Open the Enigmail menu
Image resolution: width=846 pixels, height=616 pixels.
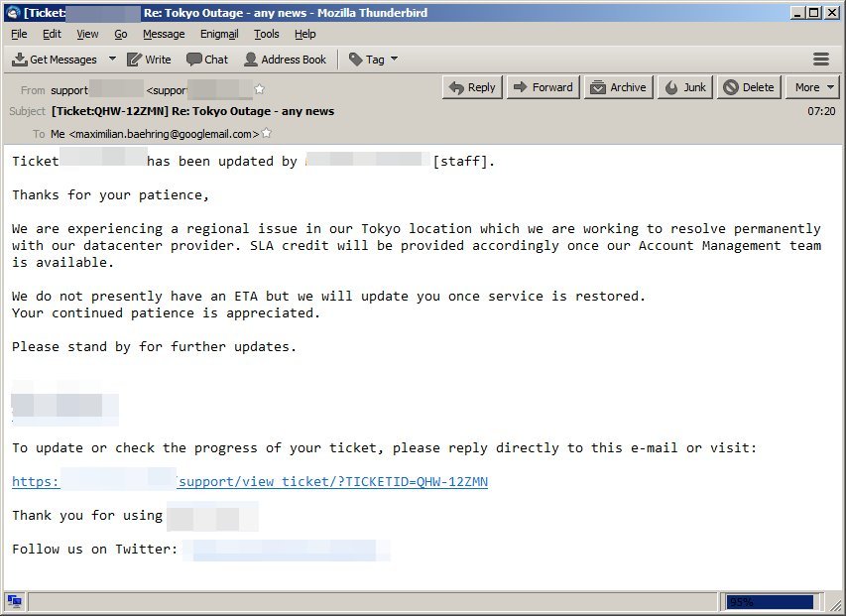coord(219,34)
